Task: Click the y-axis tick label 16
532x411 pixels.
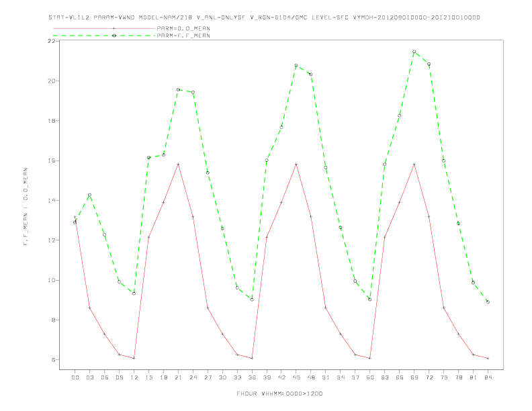Action: pyautogui.click(x=51, y=161)
